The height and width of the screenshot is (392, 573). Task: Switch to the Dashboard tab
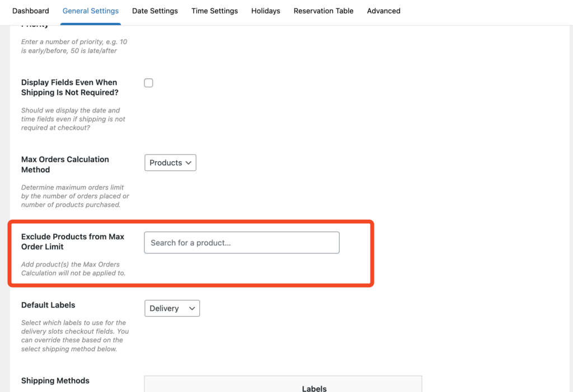click(31, 11)
